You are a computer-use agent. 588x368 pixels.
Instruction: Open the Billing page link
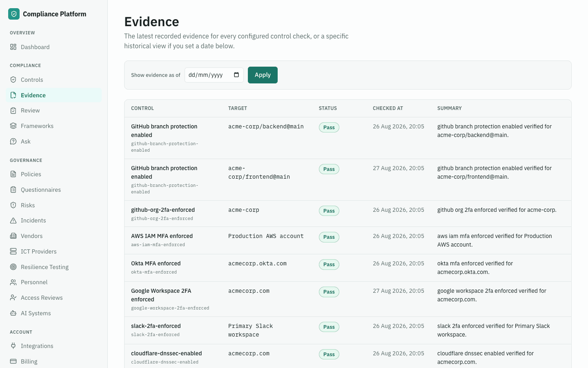(x=54, y=361)
